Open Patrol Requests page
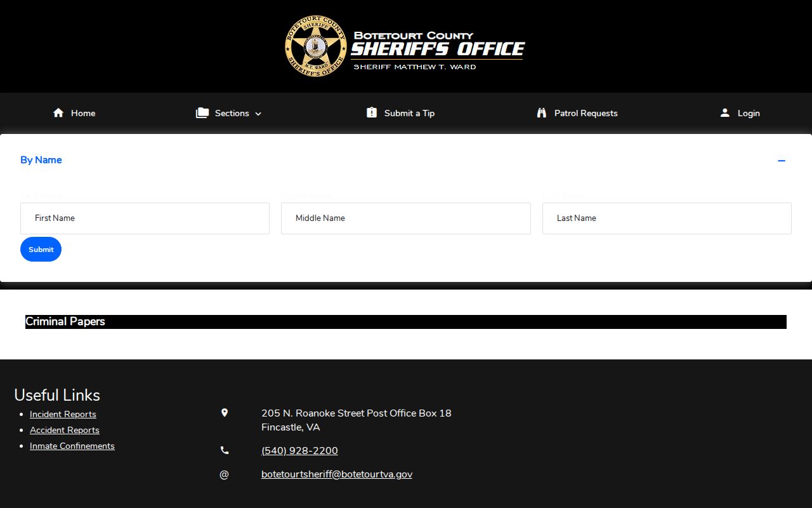Screen dimensions: 812x508 [x=577, y=113]
